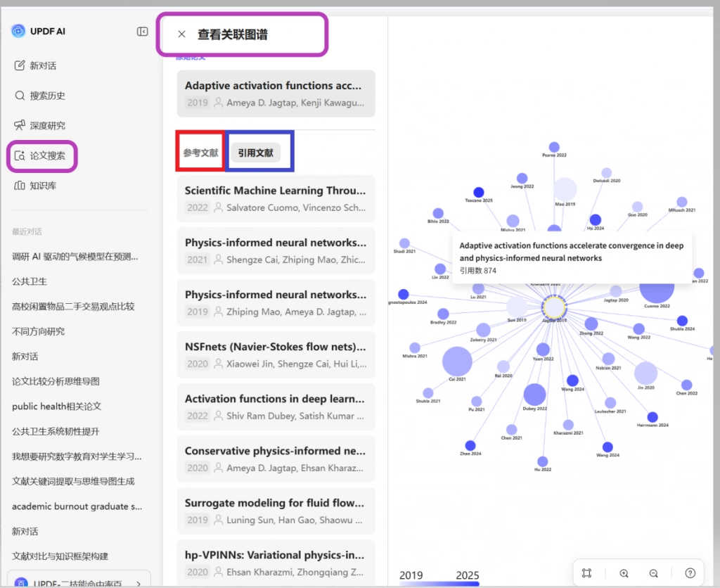Select Surrogate modeling for fluid flow paper
This screenshot has width=720, height=588.
[x=276, y=511]
